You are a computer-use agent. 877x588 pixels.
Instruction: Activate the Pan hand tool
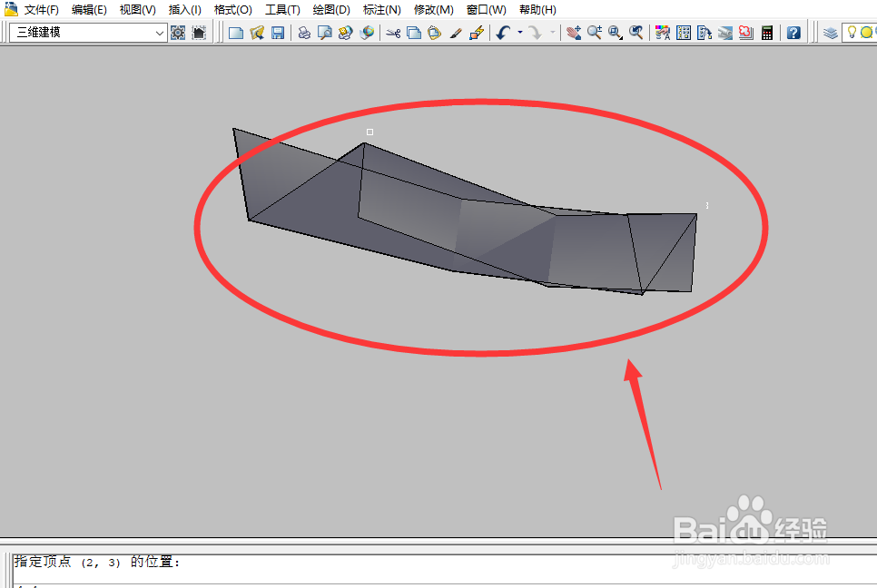tap(573, 33)
